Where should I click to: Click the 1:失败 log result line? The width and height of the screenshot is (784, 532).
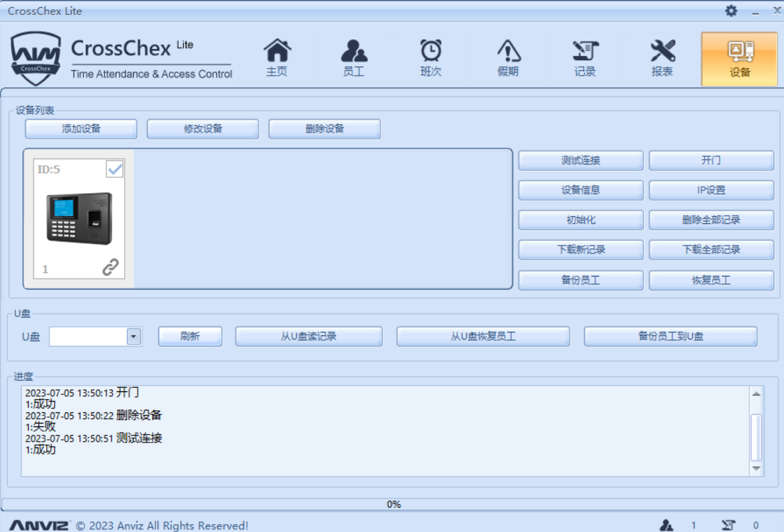tap(41, 426)
